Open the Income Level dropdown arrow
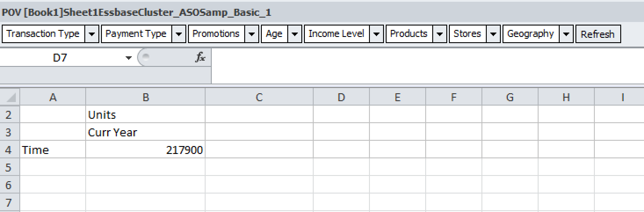The width and height of the screenshot is (644, 212). (376, 34)
